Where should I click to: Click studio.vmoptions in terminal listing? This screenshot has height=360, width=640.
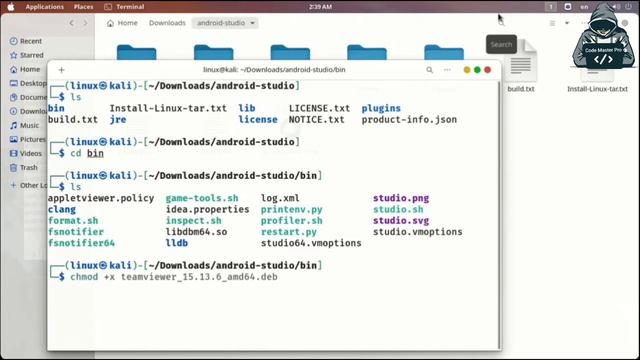pyautogui.click(x=418, y=232)
